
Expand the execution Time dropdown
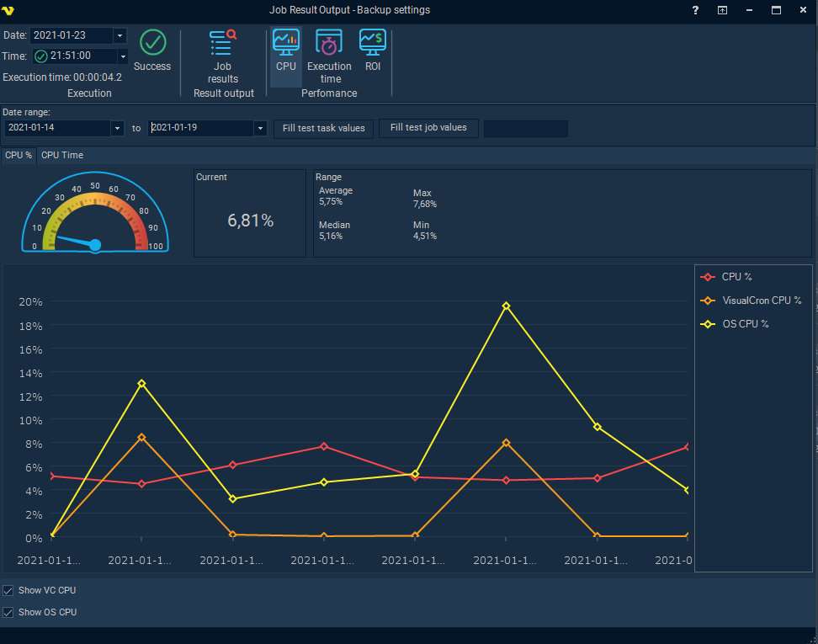coord(123,56)
